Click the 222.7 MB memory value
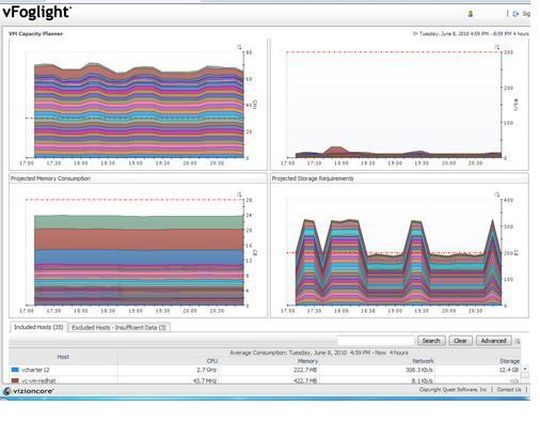 [304, 370]
